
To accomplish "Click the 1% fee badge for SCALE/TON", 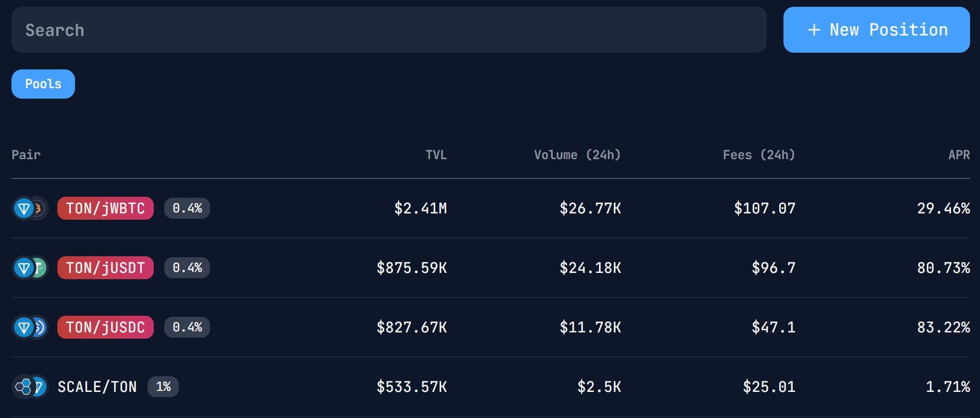I will [x=163, y=387].
